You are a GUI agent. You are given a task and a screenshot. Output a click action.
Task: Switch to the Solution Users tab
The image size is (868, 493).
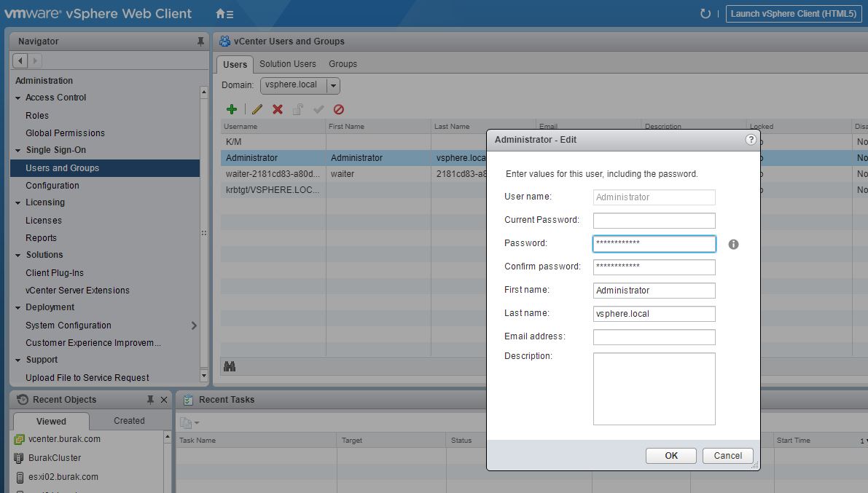click(x=288, y=64)
